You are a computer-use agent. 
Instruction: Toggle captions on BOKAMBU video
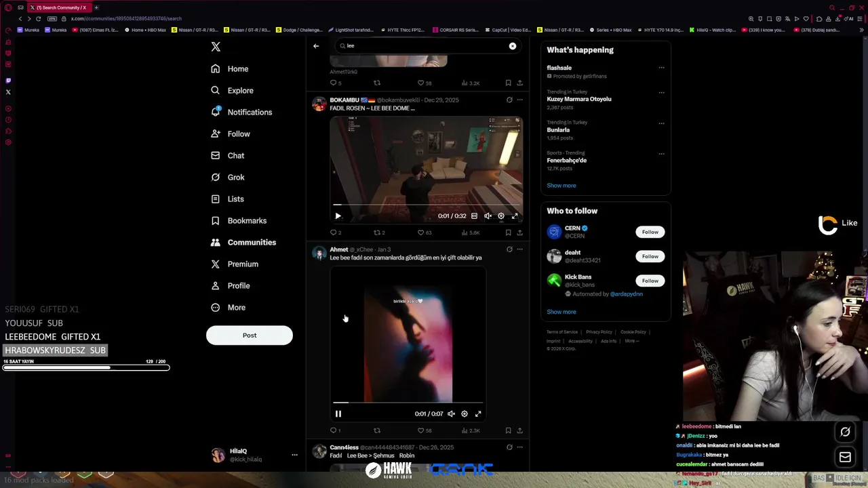(474, 216)
